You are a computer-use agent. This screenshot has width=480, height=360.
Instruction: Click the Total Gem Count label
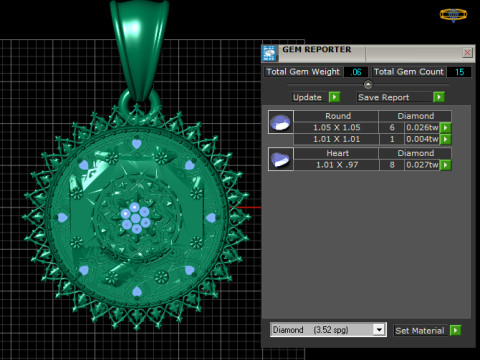(x=408, y=72)
